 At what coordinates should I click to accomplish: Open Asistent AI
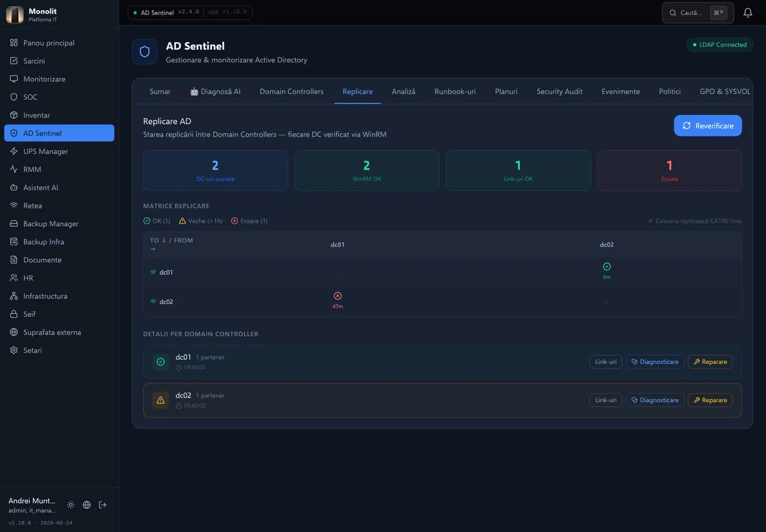click(x=59, y=187)
